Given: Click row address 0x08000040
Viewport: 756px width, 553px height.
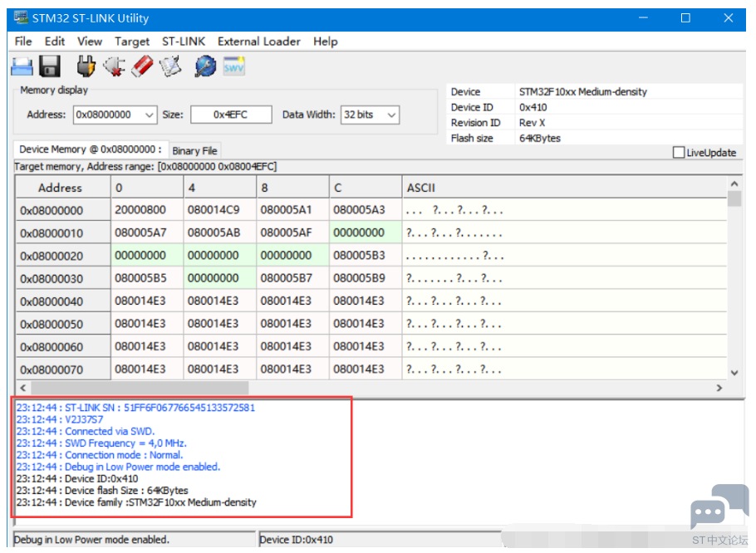Looking at the screenshot, I should [63, 301].
